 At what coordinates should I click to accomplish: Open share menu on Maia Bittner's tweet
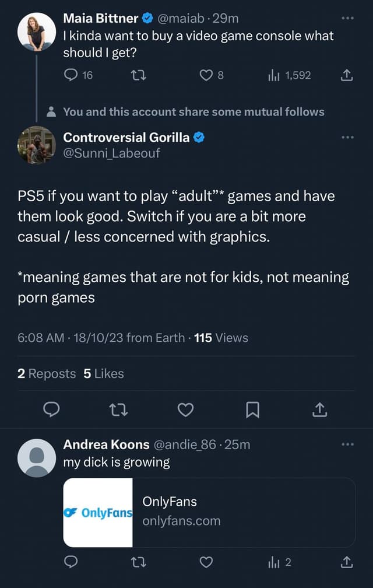point(346,75)
